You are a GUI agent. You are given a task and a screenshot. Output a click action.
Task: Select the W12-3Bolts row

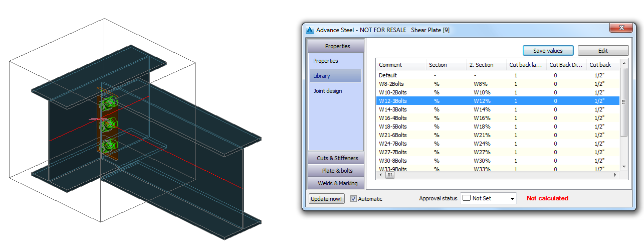point(498,101)
